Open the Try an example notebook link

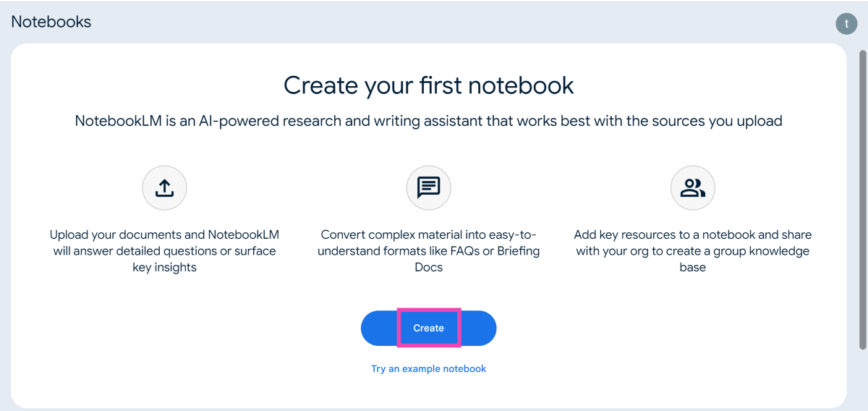[x=428, y=369]
